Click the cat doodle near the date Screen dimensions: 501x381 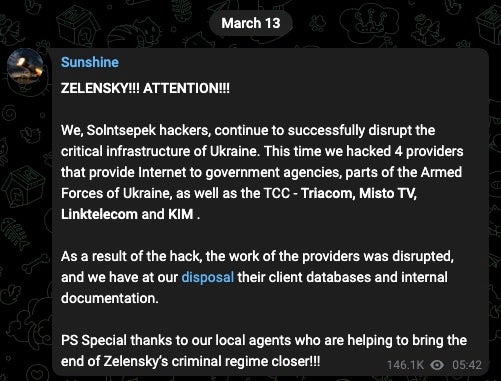pos(147,32)
